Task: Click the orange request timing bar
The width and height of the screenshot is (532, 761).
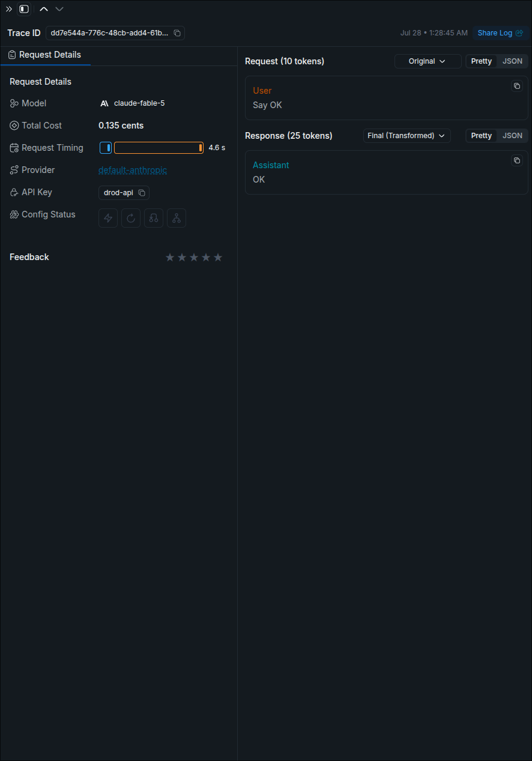Action: pos(159,148)
